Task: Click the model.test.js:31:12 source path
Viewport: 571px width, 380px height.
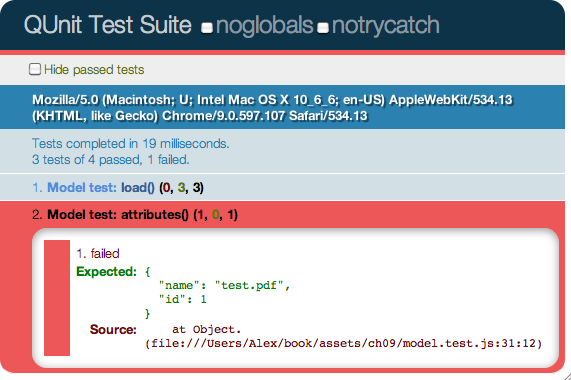Action: tap(344, 343)
